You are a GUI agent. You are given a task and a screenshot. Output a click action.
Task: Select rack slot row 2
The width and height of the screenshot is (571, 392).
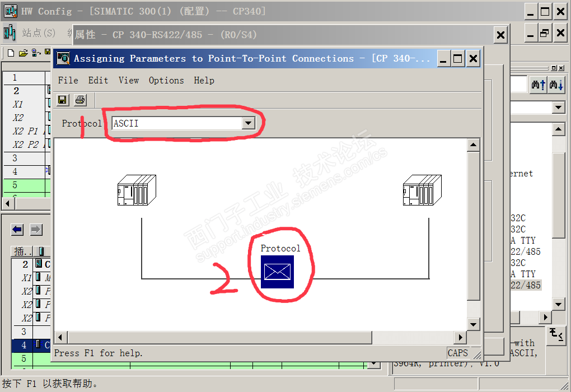point(26,91)
